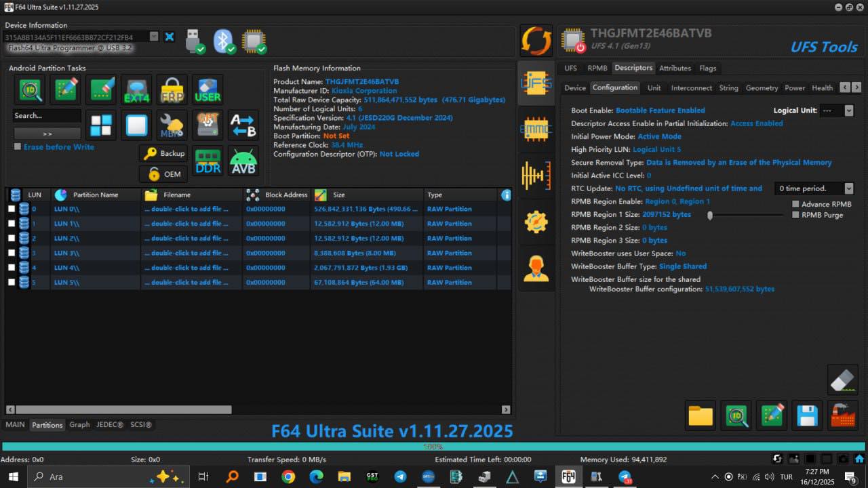Click the partition table horizontal scrollbar
Viewport: 868px width, 488px height.
[123, 409]
